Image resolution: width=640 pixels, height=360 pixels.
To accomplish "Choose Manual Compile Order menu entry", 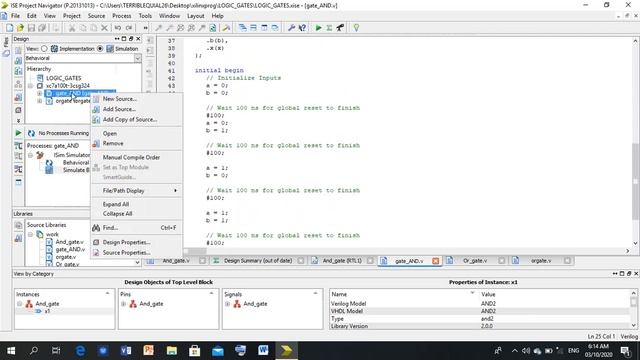I will point(136,157).
